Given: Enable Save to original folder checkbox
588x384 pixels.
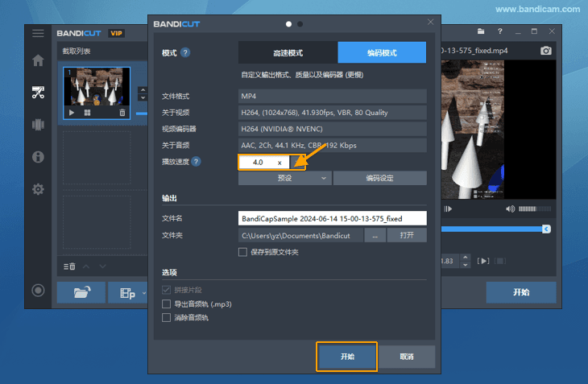Looking at the screenshot, I should pos(242,252).
